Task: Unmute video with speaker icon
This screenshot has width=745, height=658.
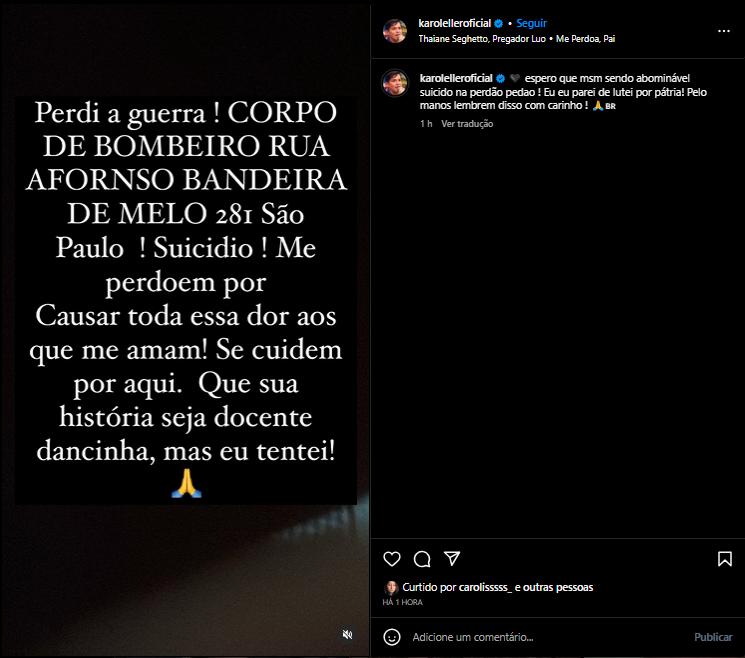Action: (x=348, y=635)
